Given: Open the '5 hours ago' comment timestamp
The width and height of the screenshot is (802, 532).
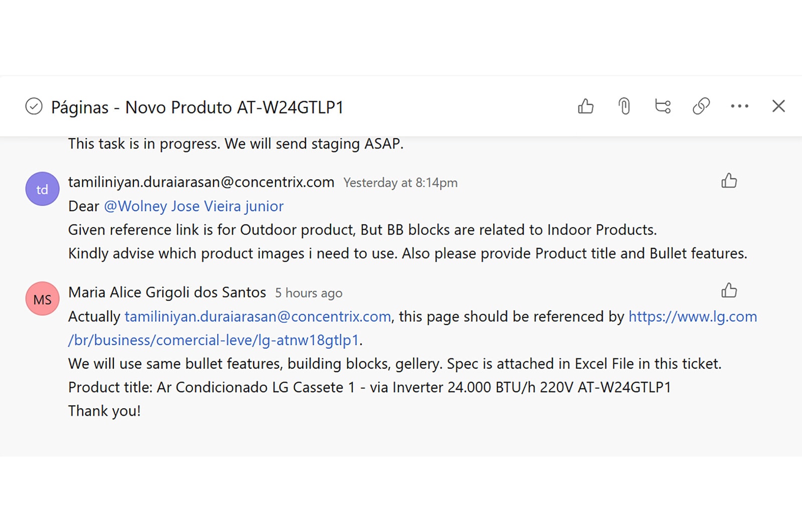Looking at the screenshot, I should (309, 293).
